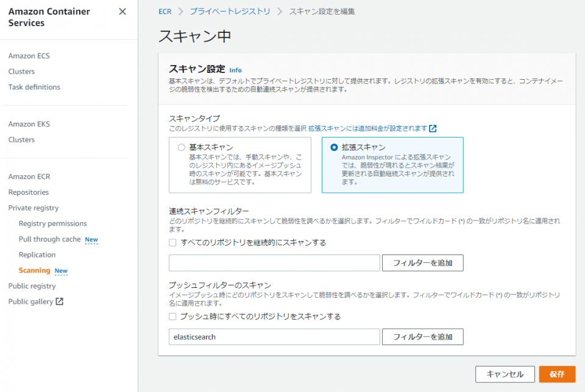Screen dimensions: 585x392
Task: Open external link icon after pricing notice
Action: point(433,128)
